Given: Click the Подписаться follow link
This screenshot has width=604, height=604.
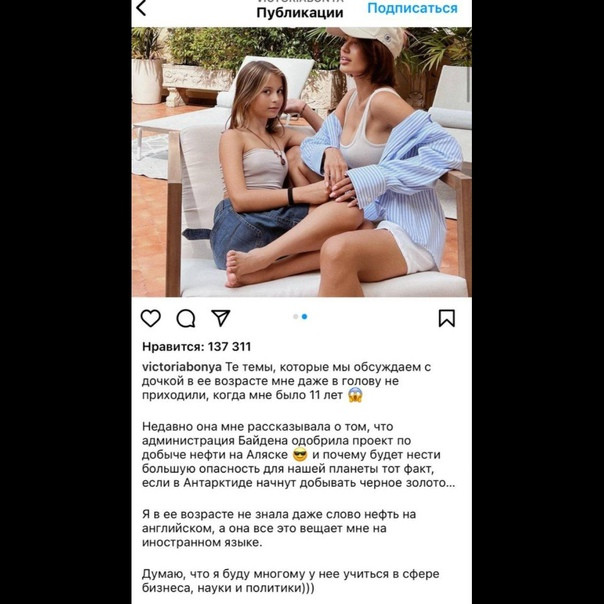Looking at the screenshot, I should tap(412, 8).
